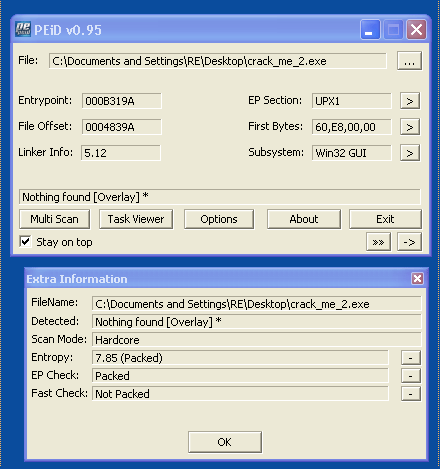The image size is (440, 469).
Task: Click the Subsystem field Win32 GUI
Action: [352, 153]
